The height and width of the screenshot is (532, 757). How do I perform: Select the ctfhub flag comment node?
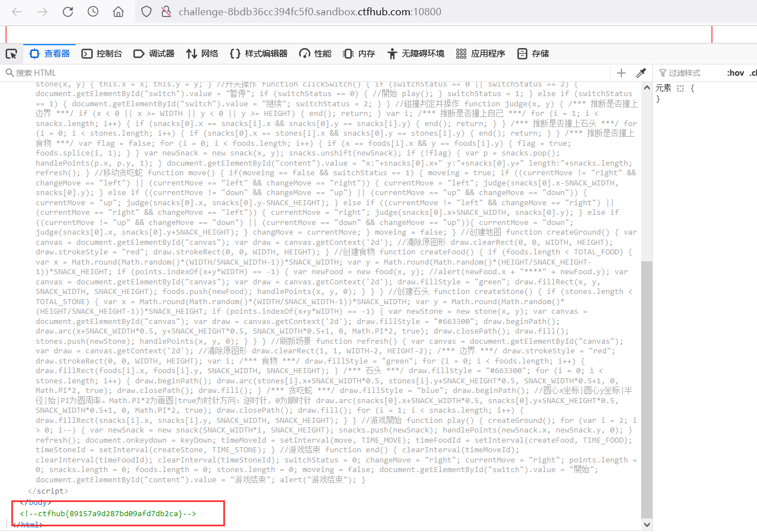point(108,513)
